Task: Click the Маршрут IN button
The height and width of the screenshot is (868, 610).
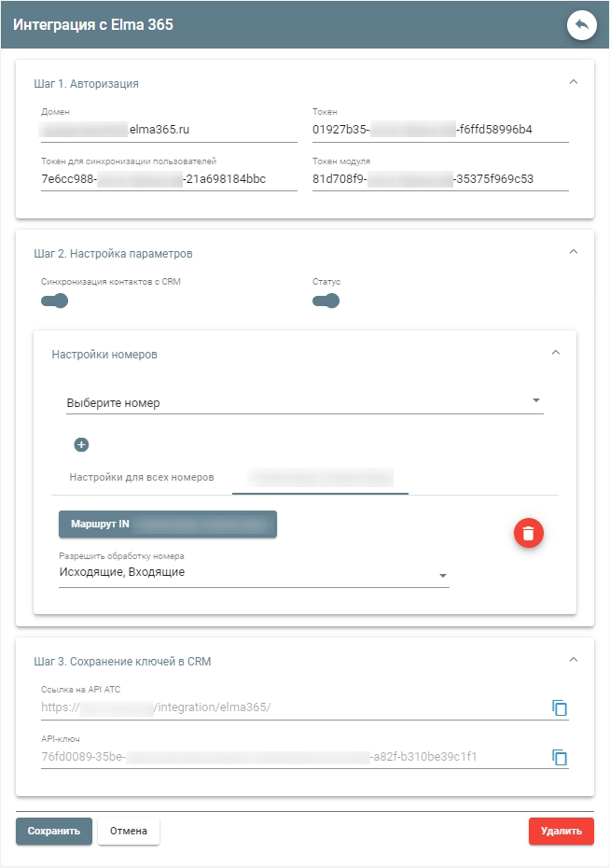Action: pos(168,525)
